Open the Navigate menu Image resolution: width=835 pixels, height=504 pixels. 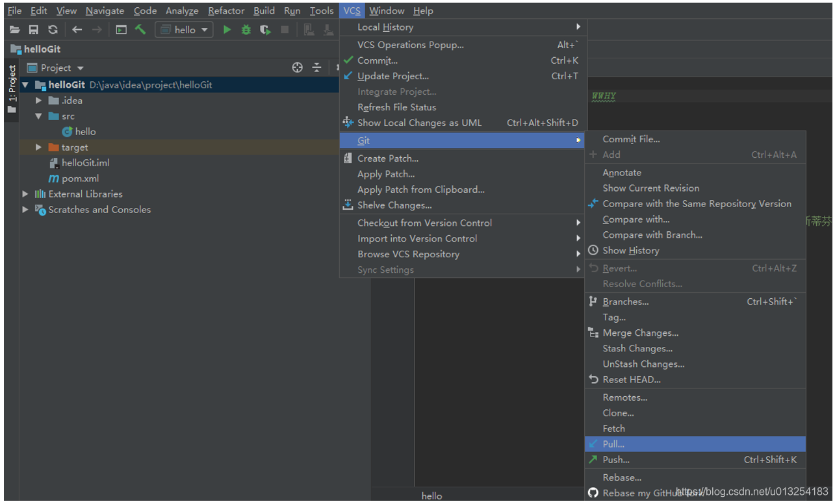(105, 11)
